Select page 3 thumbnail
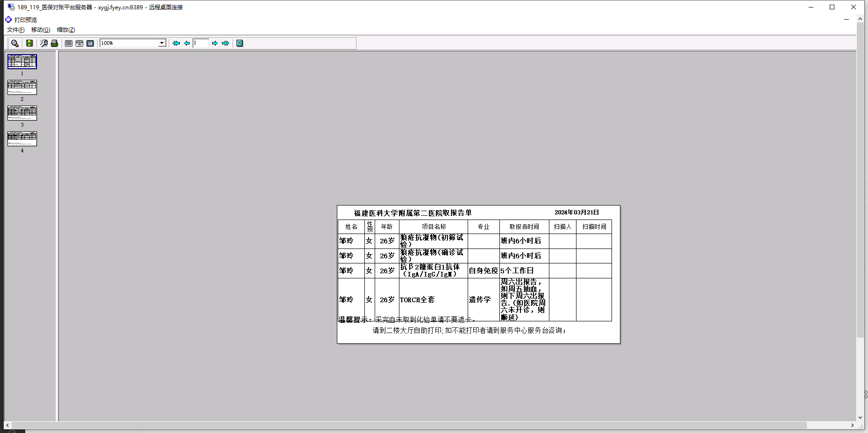 point(22,113)
